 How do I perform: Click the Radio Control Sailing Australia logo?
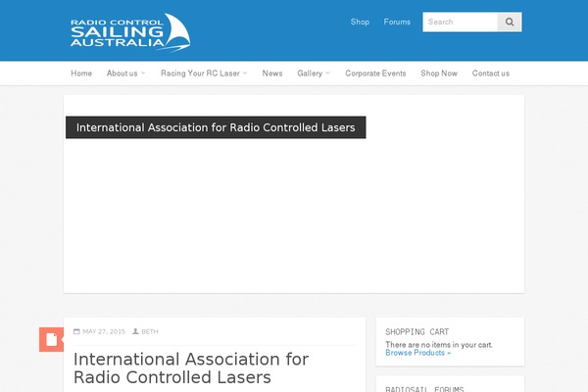tap(130, 32)
